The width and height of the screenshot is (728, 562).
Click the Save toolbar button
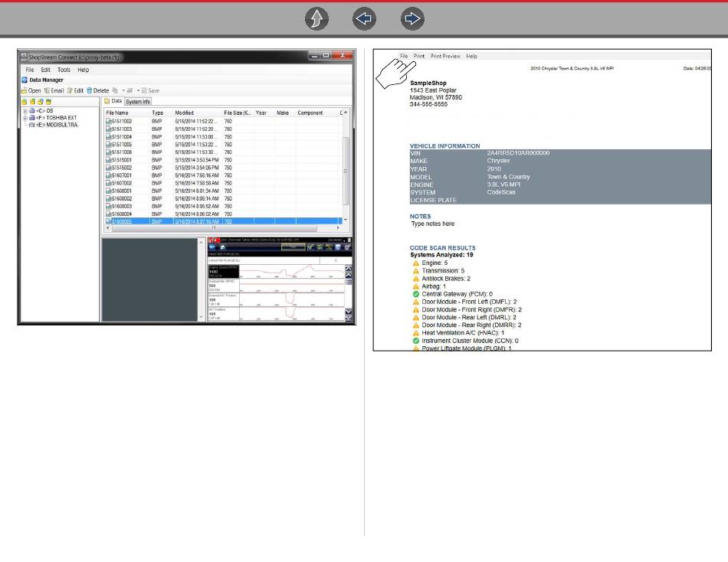point(150,90)
